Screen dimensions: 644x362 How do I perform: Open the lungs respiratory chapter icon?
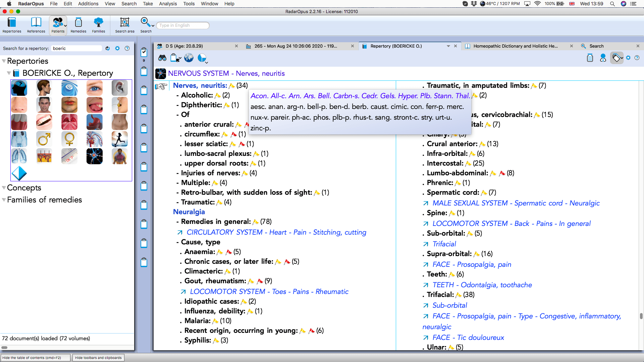[x=19, y=156]
